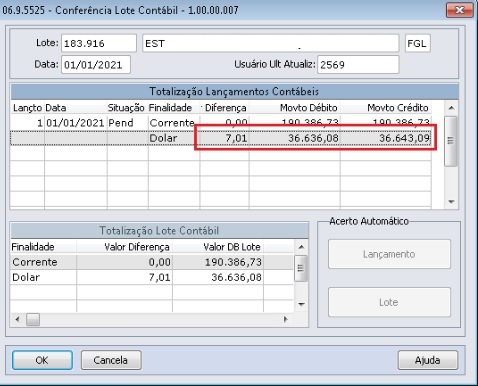
Task: Click the credit value 36.643,09
Action: pyautogui.click(x=404, y=138)
